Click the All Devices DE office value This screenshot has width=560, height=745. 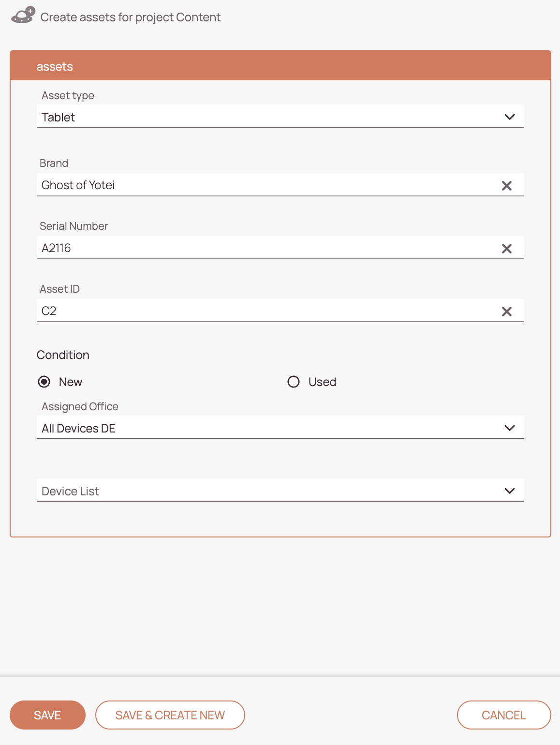(78, 428)
